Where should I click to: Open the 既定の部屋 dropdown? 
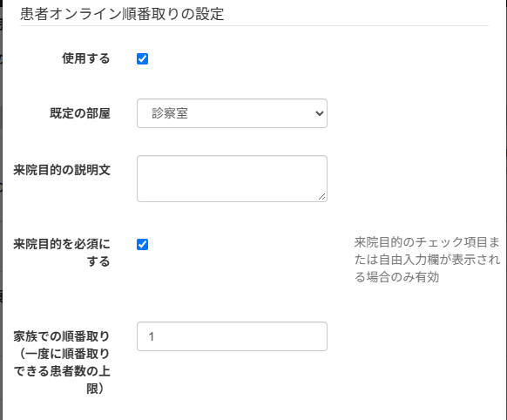(232, 113)
